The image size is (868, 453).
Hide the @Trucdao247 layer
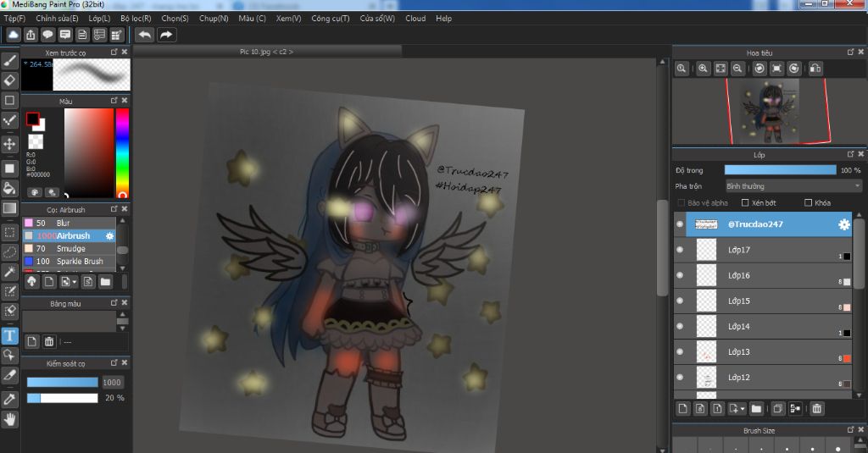(680, 224)
